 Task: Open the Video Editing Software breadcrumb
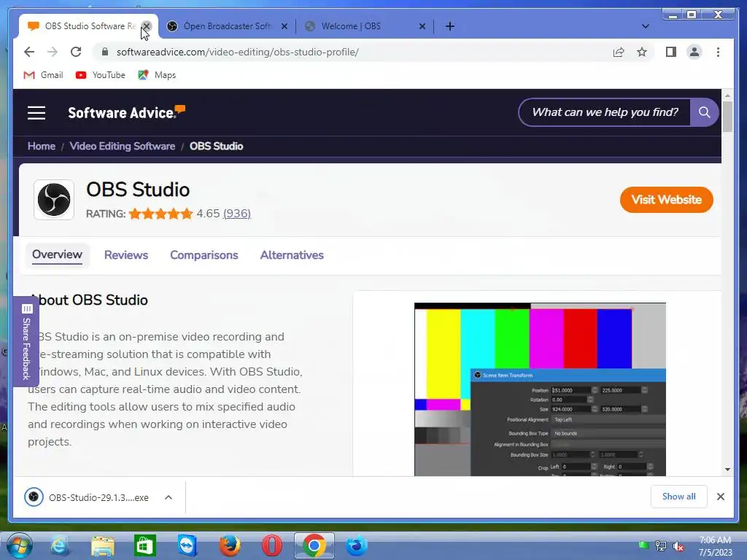pos(123,146)
